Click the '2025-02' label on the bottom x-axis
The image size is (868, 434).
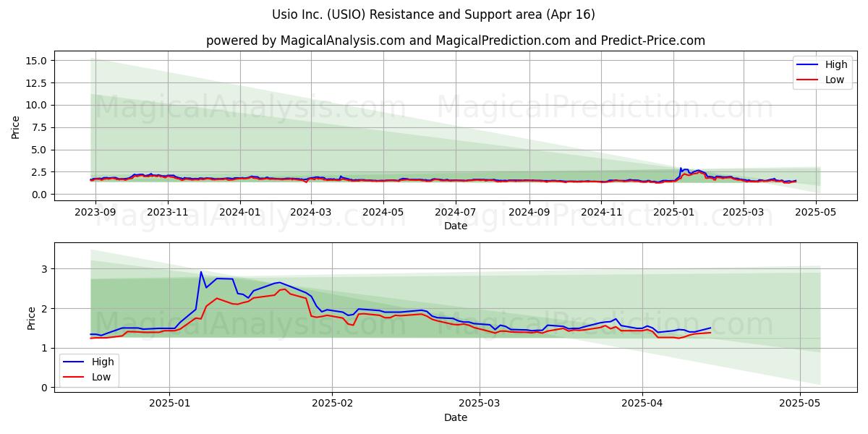332,404
